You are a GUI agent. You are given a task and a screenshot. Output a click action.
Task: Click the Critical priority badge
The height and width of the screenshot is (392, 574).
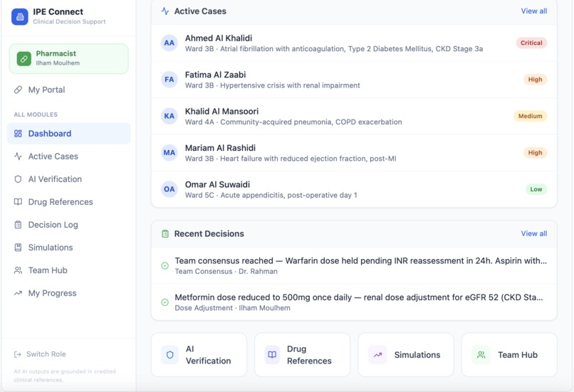(531, 43)
